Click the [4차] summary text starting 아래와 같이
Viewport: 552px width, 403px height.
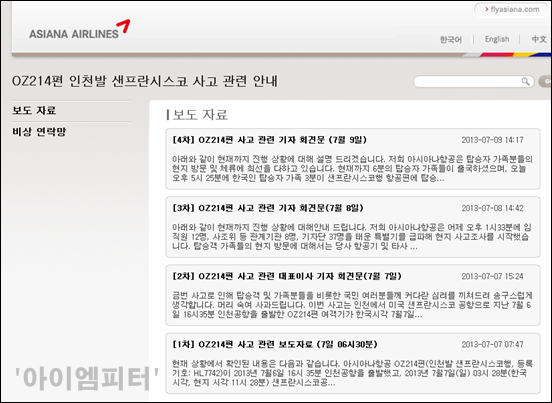(352, 169)
